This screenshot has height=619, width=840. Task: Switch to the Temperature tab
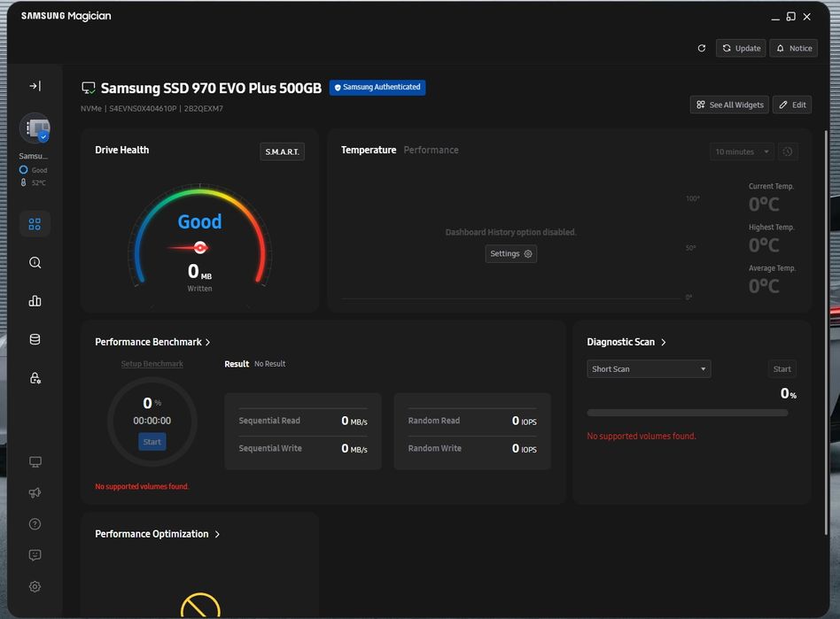(369, 150)
